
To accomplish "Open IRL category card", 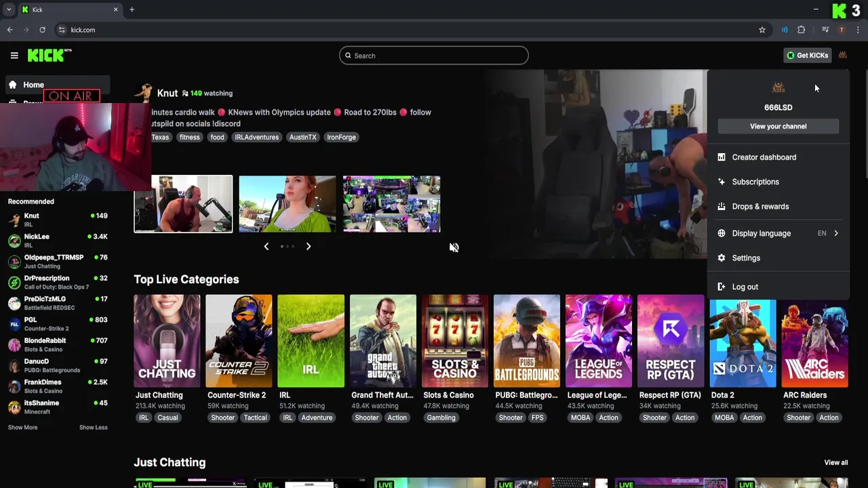I will pos(311,341).
